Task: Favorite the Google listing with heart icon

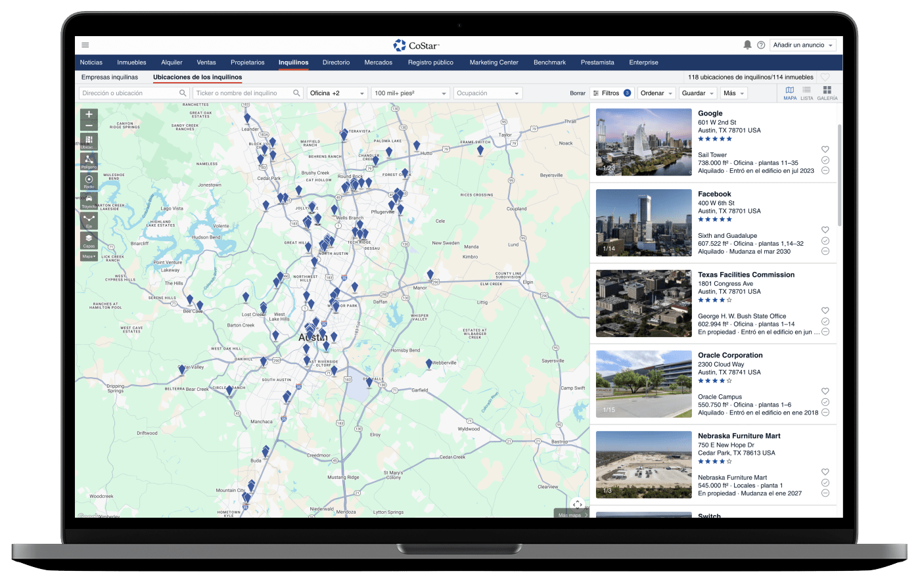Action: point(825,149)
